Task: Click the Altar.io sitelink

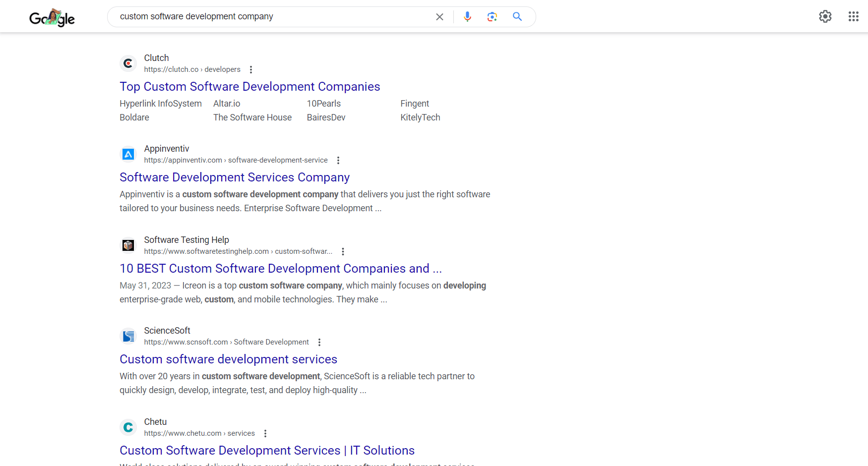Action: 227,104
